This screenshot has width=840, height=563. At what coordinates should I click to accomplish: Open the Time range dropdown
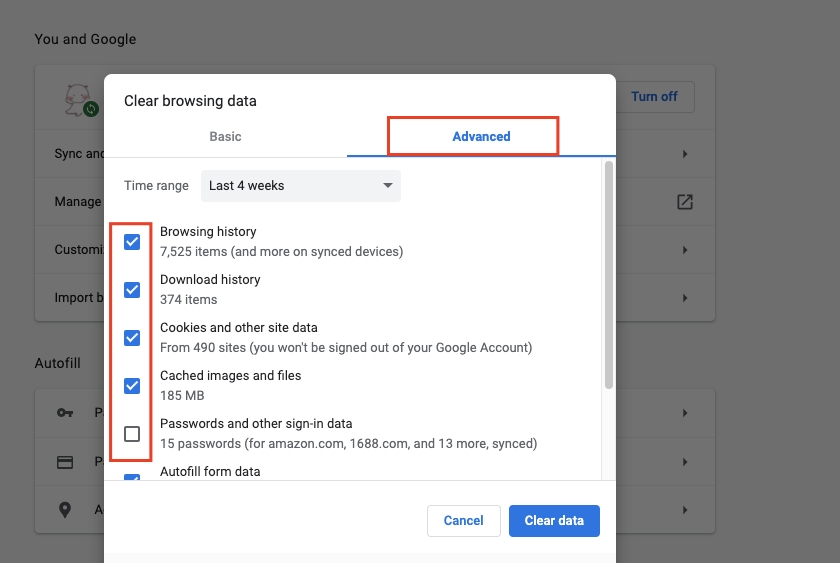pyautogui.click(x=301, y=186)
